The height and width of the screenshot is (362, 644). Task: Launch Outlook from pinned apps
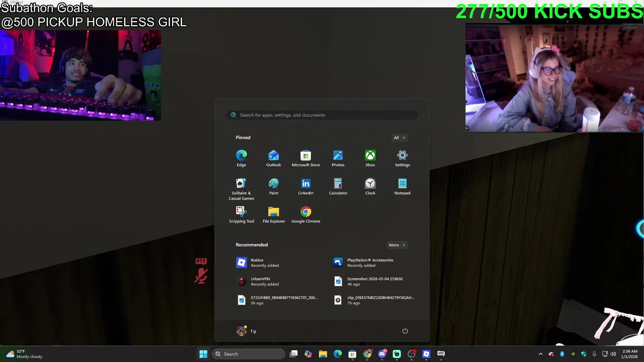pos(274,158)
